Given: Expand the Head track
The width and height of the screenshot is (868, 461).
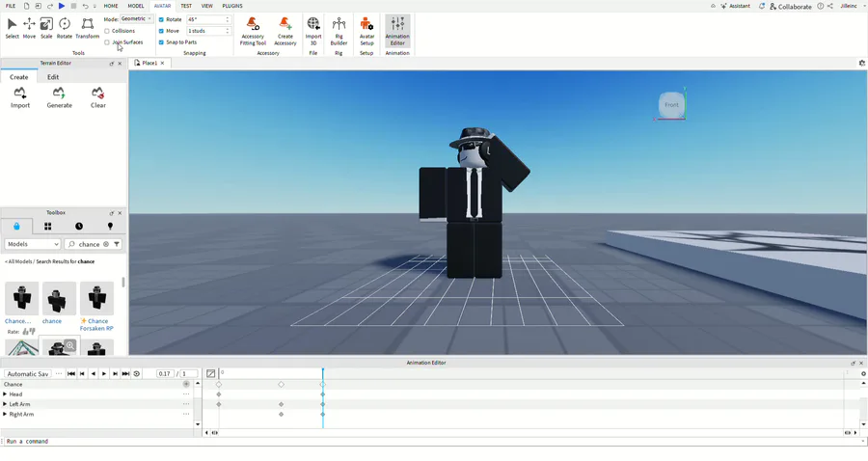Looking at the screenshot, I should tap(5, 394).
